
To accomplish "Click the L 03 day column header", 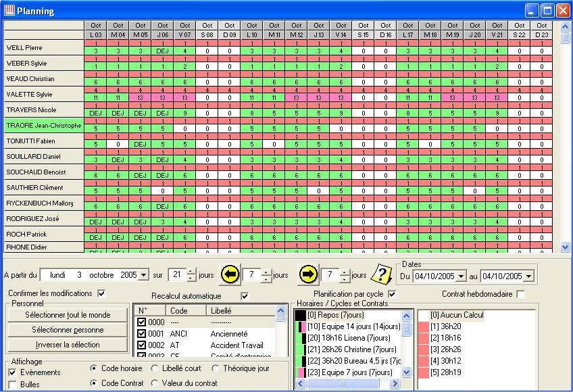I will click(x=96, y=34).
